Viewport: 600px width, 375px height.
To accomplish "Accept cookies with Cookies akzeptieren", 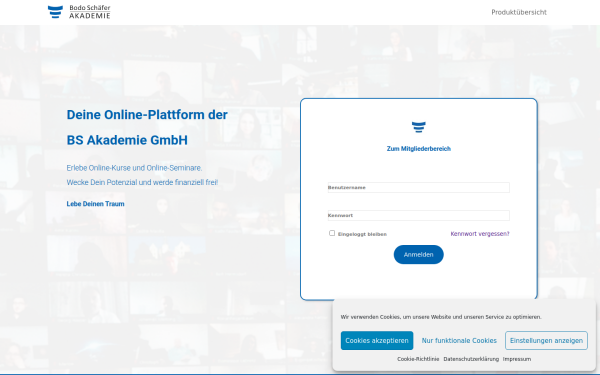I will 377,341.
